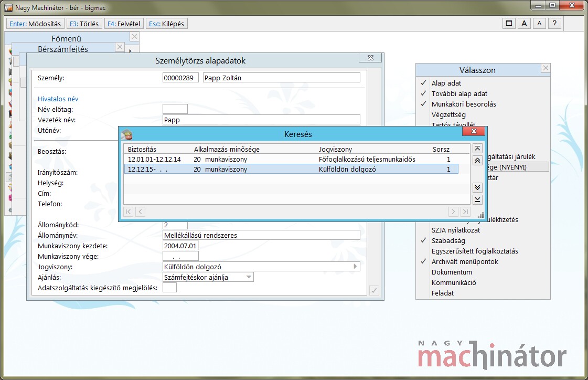588x380 pixels.
Task: Click the Nagy Machinátor title bar icon
Action: pos(8,7)
